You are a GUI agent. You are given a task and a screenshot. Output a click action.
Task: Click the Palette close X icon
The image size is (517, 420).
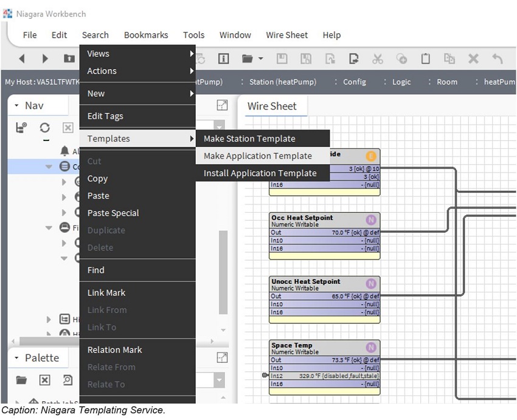(44, 380)
